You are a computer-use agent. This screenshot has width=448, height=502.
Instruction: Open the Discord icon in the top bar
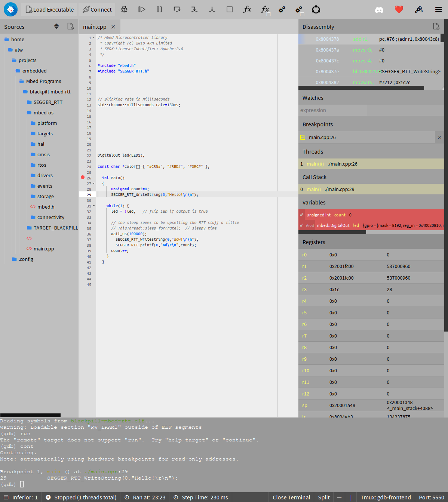(379, 9)
